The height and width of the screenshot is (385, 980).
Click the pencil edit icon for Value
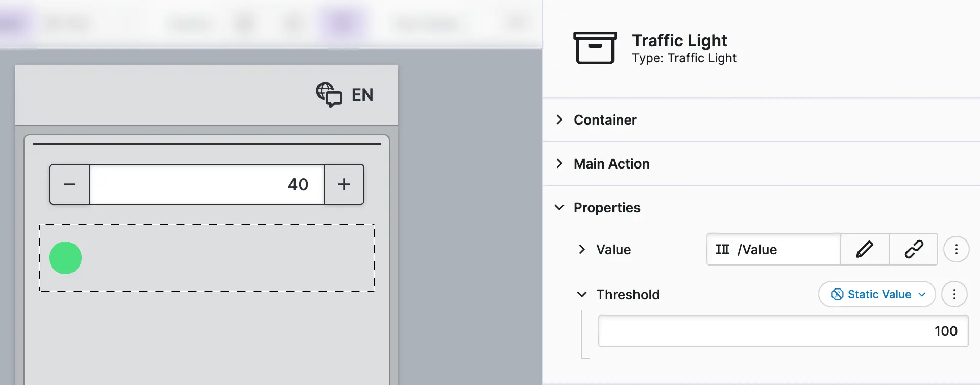(865, 249)
